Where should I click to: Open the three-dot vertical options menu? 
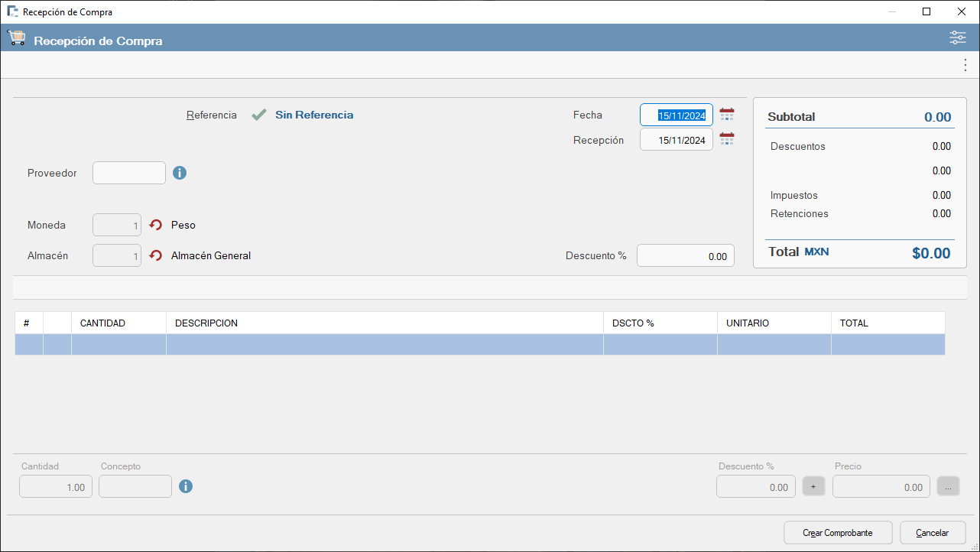pos(965,66)
